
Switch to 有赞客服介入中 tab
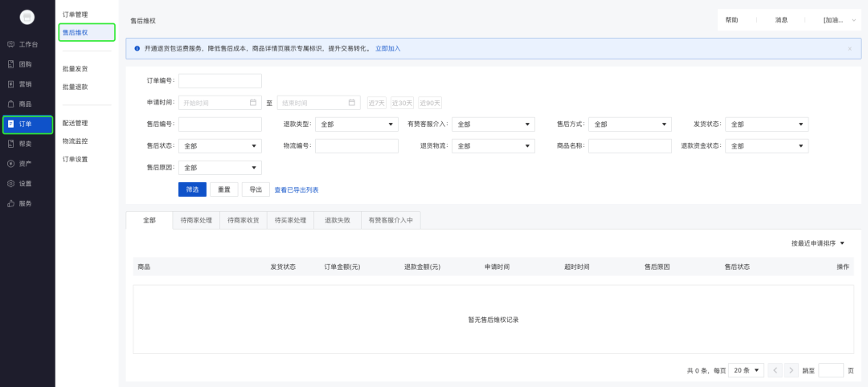click(391, 220)
